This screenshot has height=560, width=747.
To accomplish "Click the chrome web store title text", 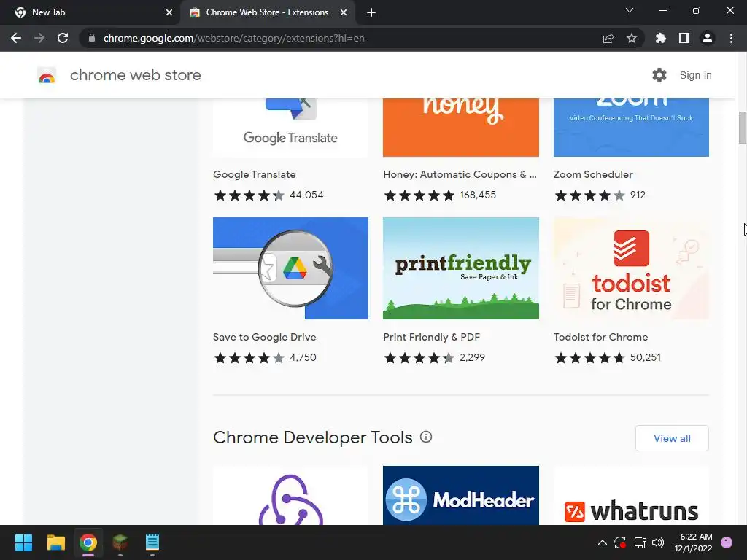I will pyautogui.click(x=135, y=75).
